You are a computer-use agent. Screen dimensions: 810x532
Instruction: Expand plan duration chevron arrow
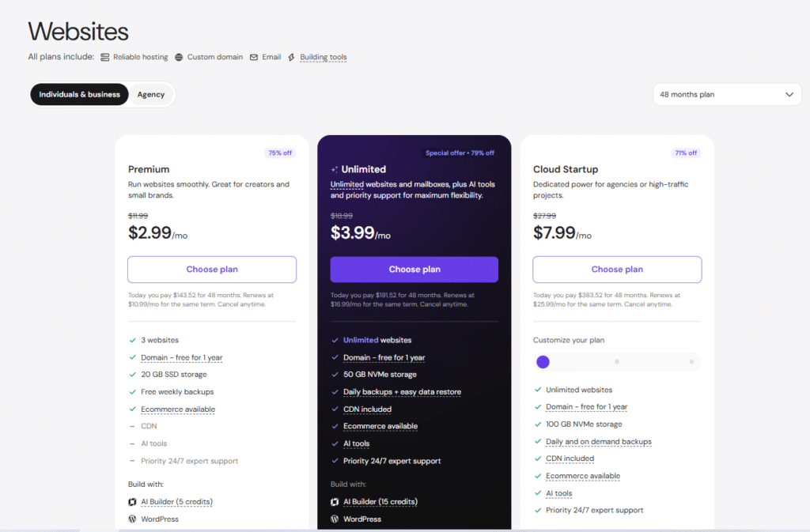click(x=789, y=94)
